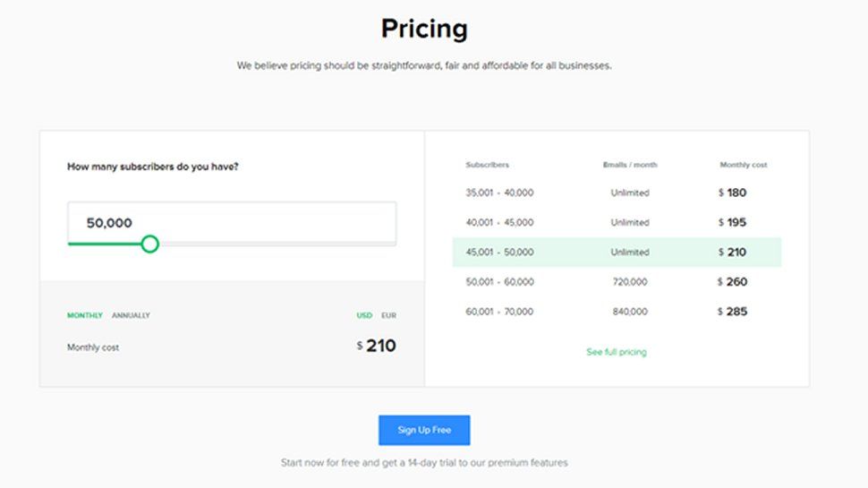Switch billing to ANNUALLY
868x488 pixels.
point(131,315)
